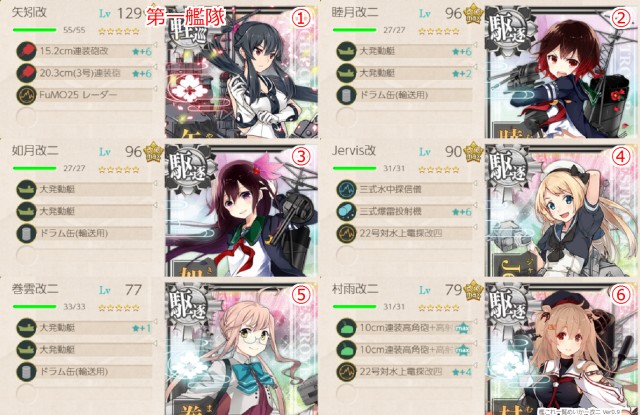
Task: Click depth charge icon beside 三式爆雷投射機
Action: coord(347,211)
